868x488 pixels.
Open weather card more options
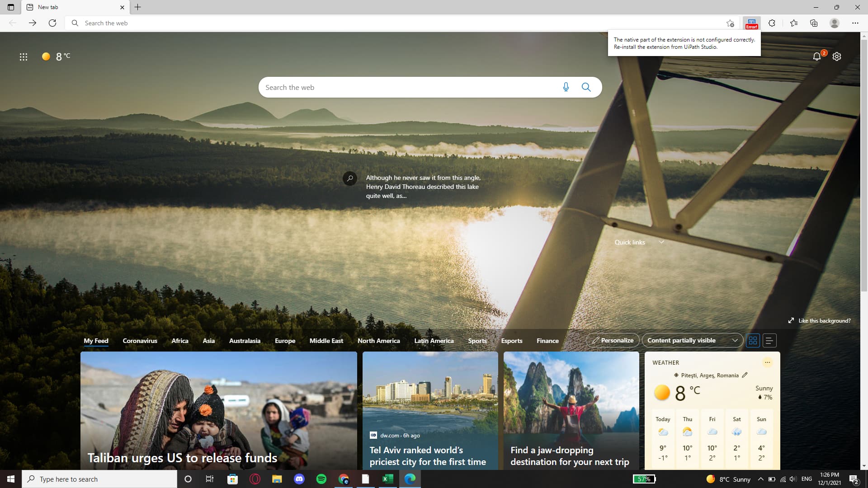767,362
